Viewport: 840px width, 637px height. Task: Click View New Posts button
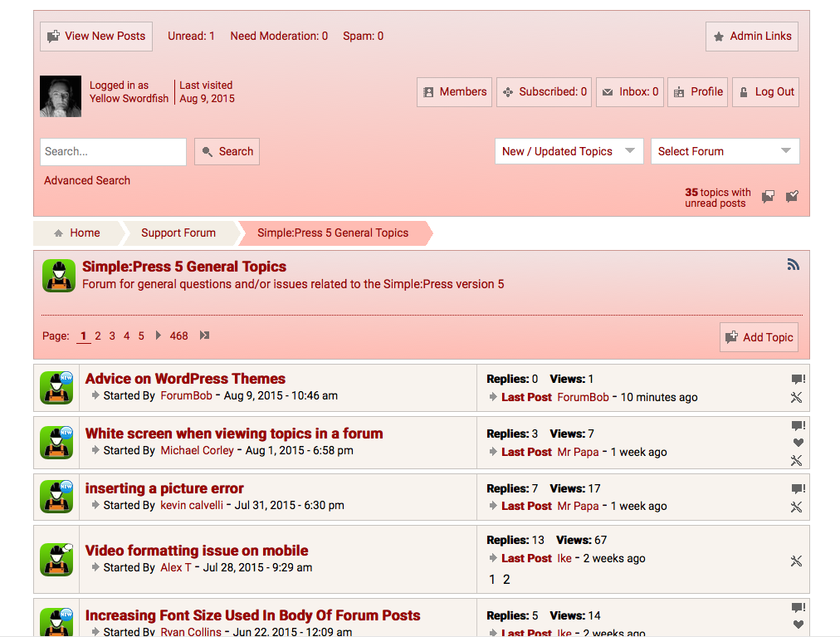point(96,37)
